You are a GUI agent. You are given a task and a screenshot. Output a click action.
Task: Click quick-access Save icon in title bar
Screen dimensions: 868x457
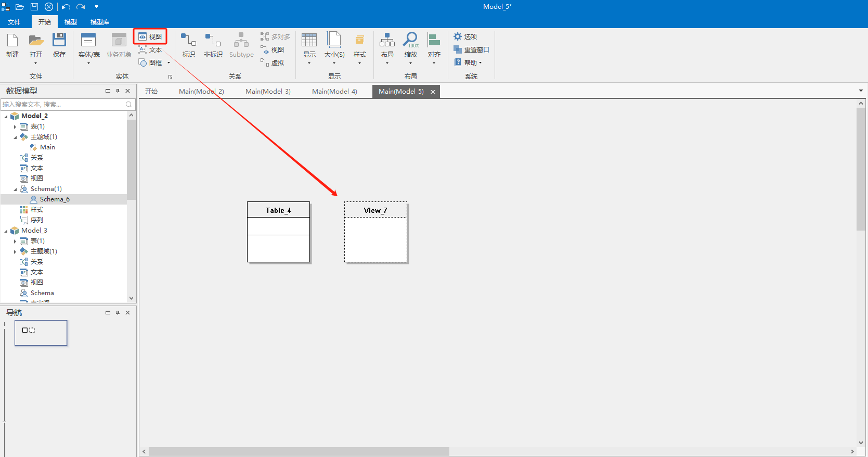(34, 7)
